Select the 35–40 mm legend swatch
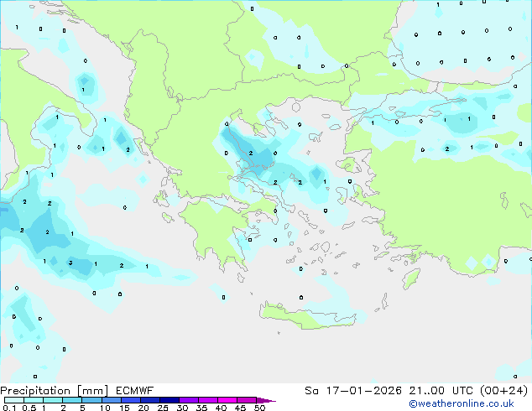The width and height of the screenshot is (532, 411). (x=208, y=400)
